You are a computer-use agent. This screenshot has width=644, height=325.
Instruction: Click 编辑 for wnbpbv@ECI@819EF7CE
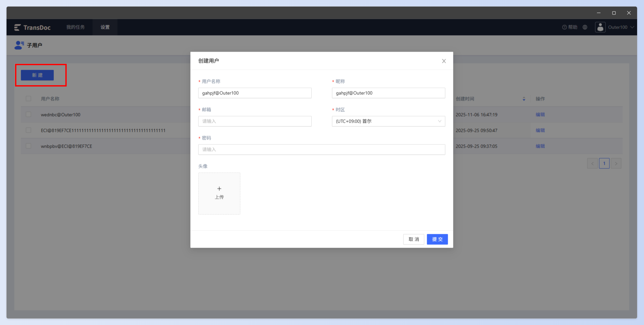pyautogui.click(x=540, y=146)
